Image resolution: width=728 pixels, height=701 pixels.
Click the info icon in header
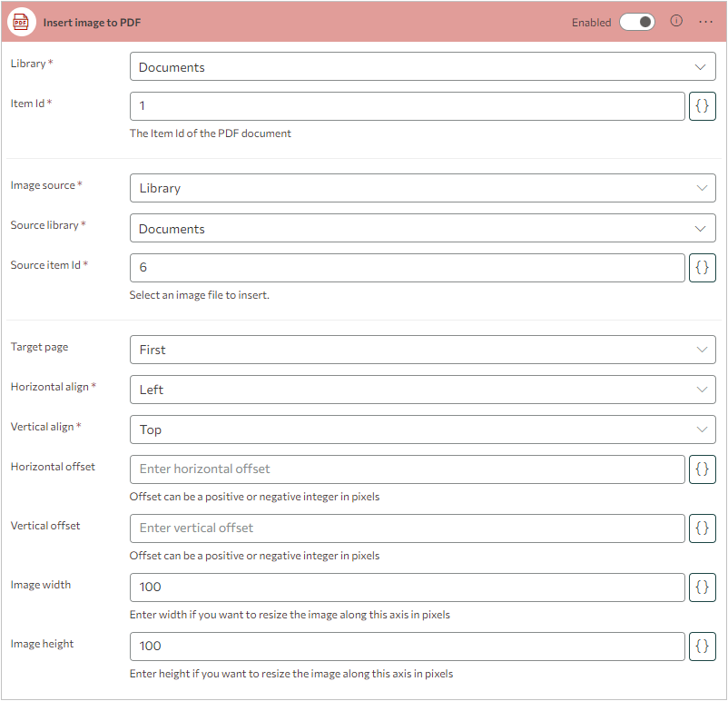tap(676, 22)
